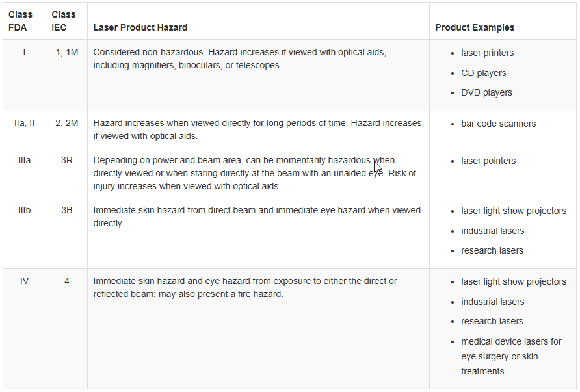Select "medical device lasers for eye surgery" item
The height and width of the screenshot is (392, 580).
click(511, 341)
